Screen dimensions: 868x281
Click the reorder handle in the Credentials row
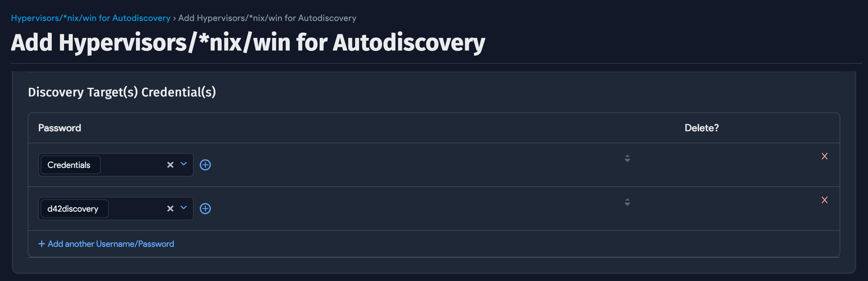click(x=627, y=158)
